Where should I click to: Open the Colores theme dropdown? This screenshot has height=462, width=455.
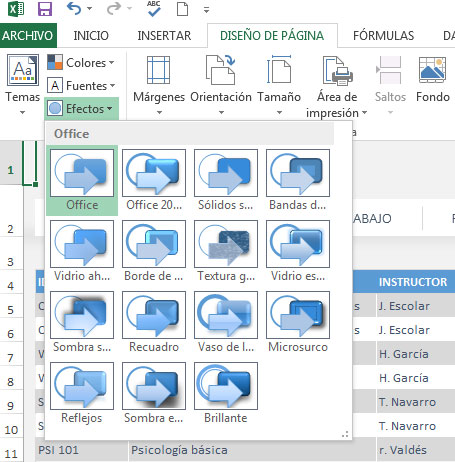tap(81, 62)
